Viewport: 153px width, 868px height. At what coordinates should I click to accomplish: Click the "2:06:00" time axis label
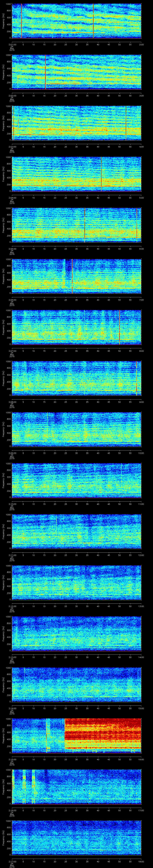(12, 300)
